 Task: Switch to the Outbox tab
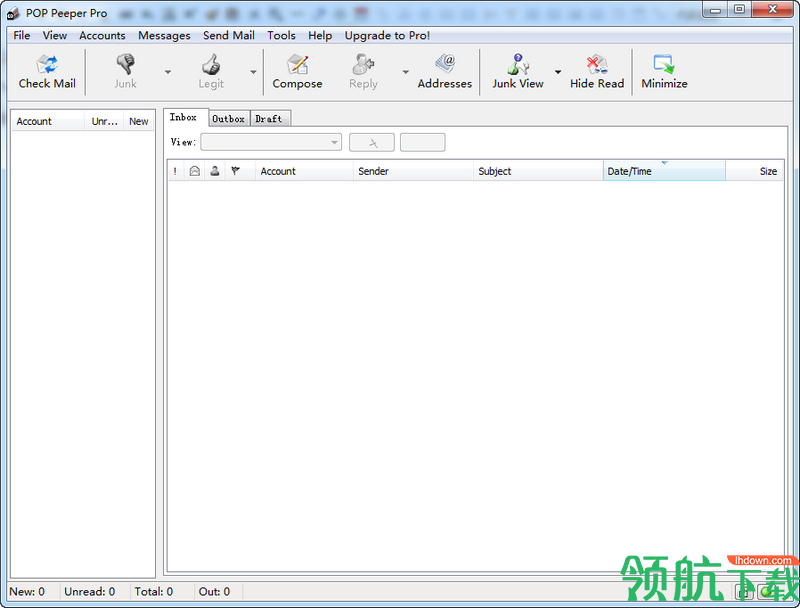click(229, 119)
